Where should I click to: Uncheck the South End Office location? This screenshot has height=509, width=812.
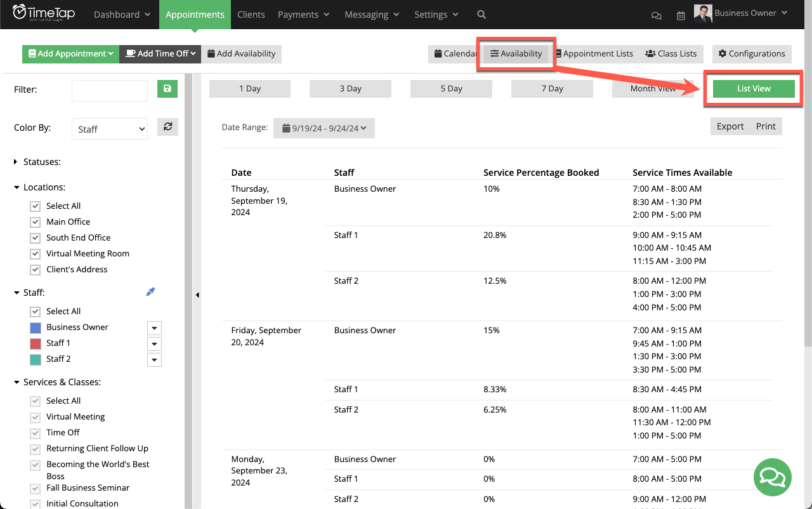[35, 237]
